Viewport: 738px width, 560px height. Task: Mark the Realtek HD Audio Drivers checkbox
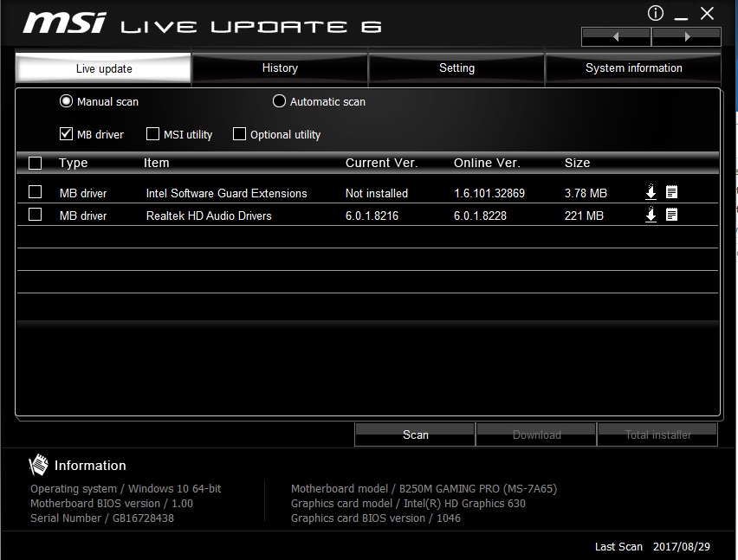click(35, 215)
